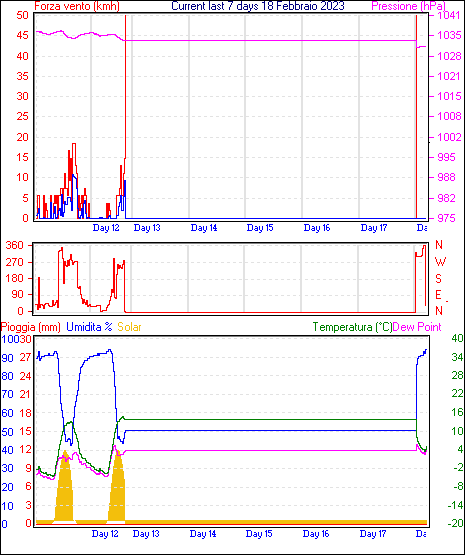Select the 180 degree wind direction value

14,279
